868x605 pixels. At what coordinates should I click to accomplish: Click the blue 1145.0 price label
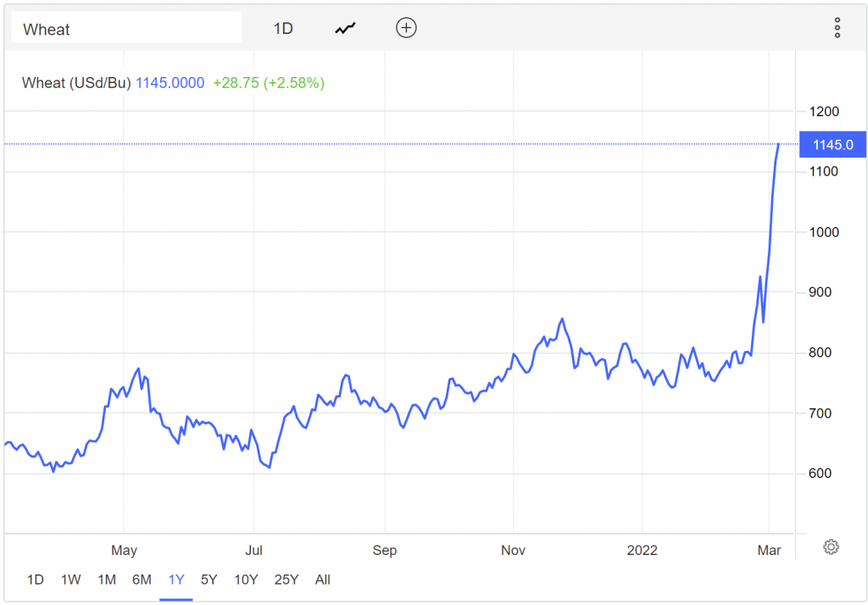pyautogui.click(x=832, y=144)
